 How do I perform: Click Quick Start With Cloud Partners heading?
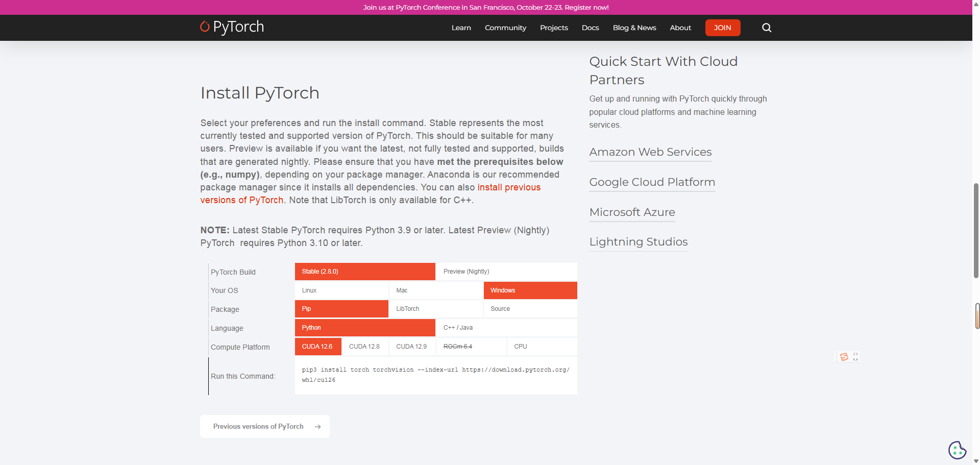(x=664, y=70)
